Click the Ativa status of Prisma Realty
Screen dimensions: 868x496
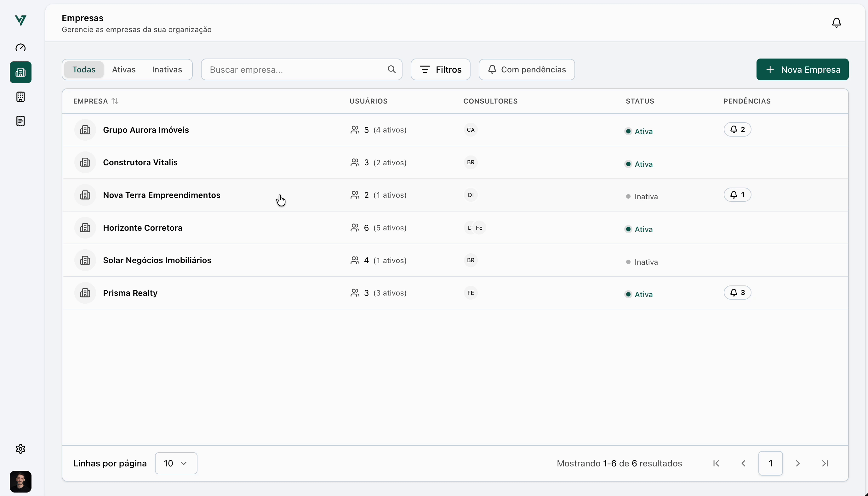639,294
